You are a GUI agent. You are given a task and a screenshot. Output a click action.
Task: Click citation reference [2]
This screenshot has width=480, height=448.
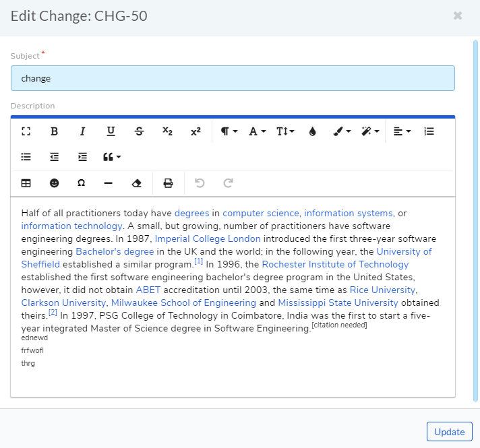click(53, 313)
